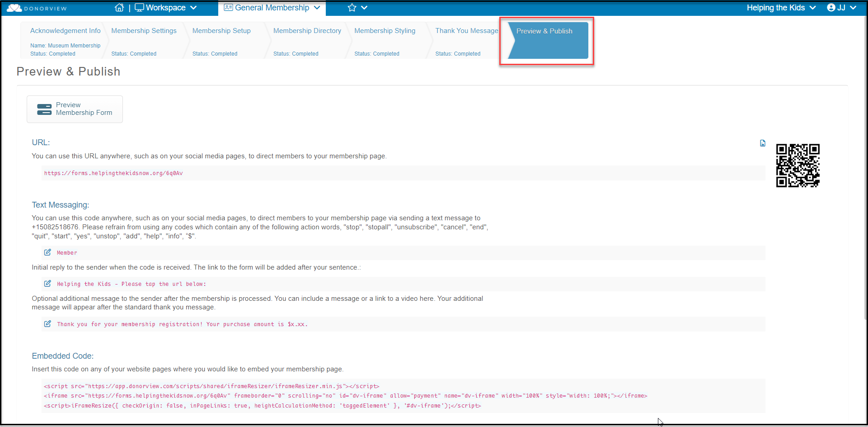Expand the JJ user menu chevron
868x427 pixels.
[x=853, y=8]
